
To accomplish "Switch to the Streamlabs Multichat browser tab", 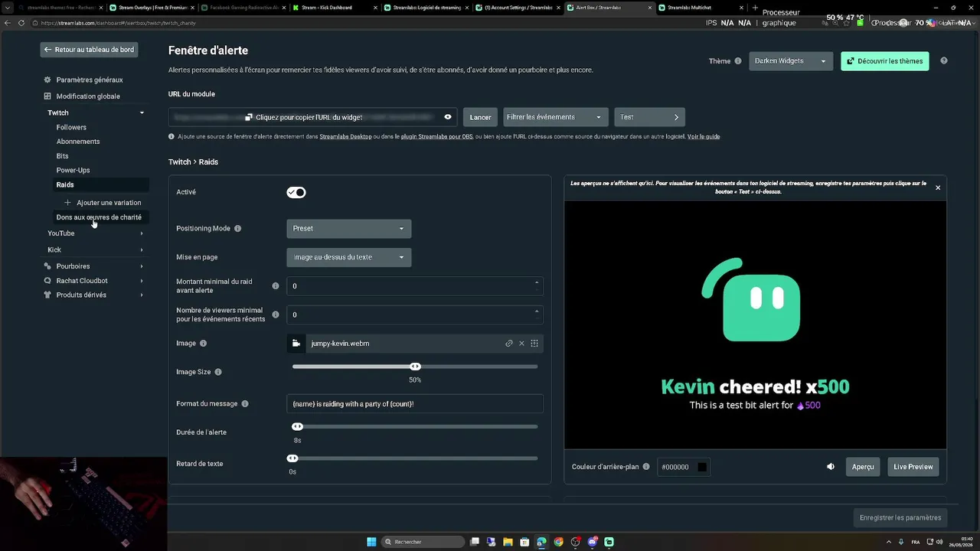I will point(701,8).
